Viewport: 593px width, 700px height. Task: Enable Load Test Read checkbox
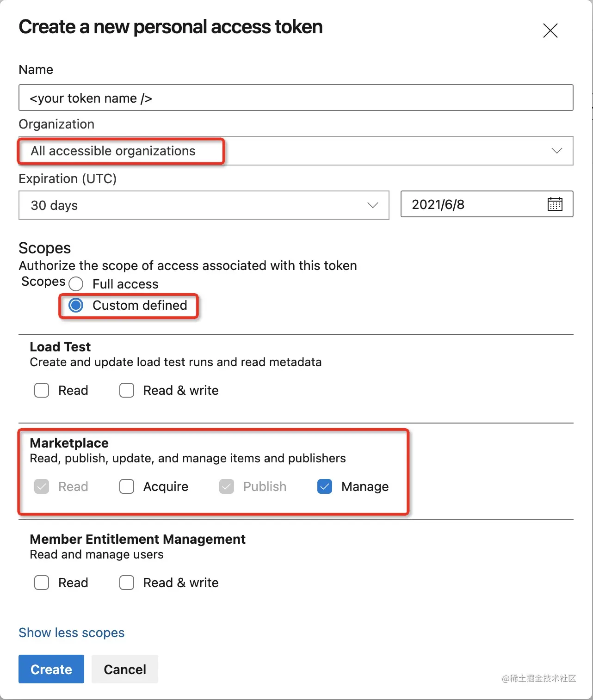(42, 390)
